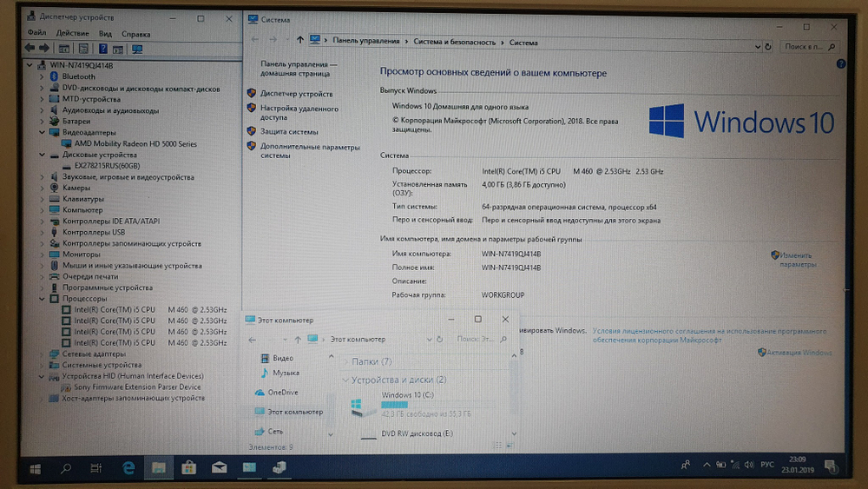Expand the Батареи category
Viewport: 868px width, 489px height.
point(42,122)
